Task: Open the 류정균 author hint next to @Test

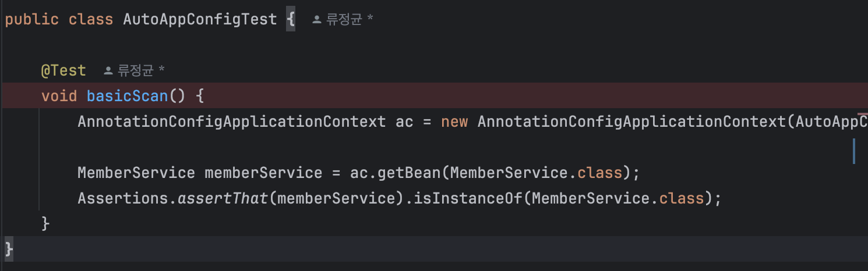Action: point(135,71)
